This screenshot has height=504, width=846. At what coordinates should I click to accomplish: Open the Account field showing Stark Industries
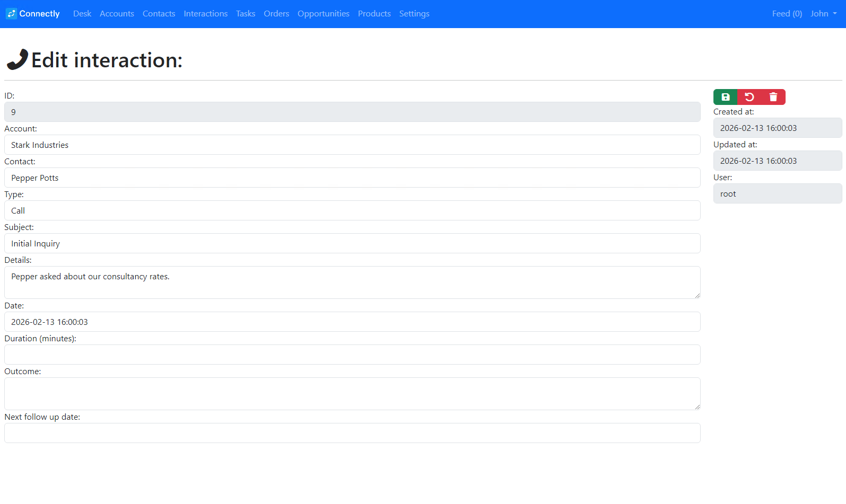tap(352, 145)
